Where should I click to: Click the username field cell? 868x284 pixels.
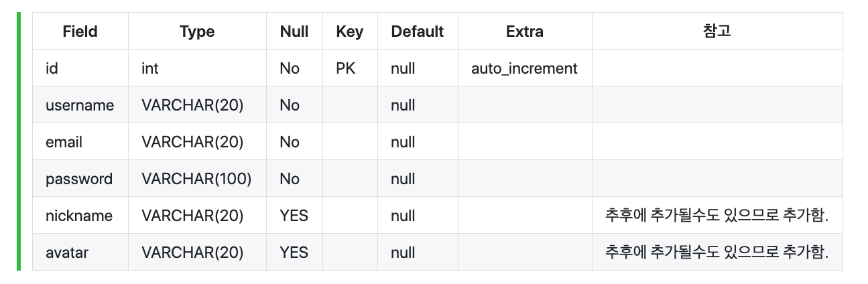pyautogui.click(x=80, y=105)
